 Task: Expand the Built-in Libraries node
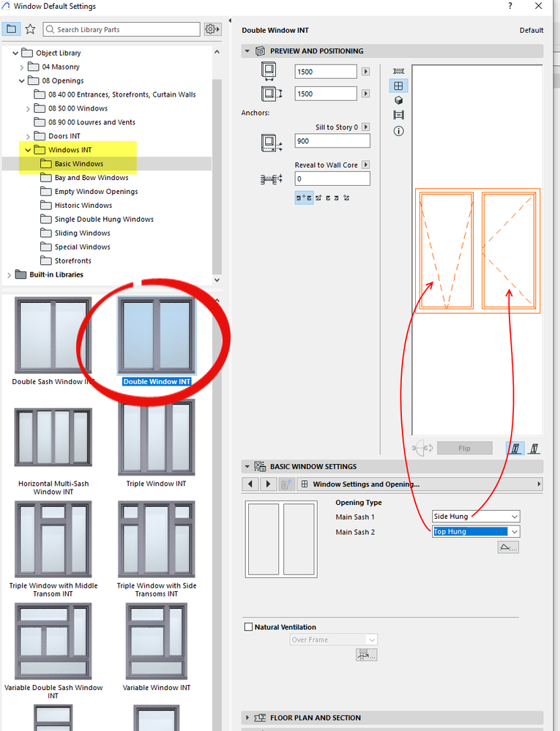pyautogui.click(x=9, y=275)
